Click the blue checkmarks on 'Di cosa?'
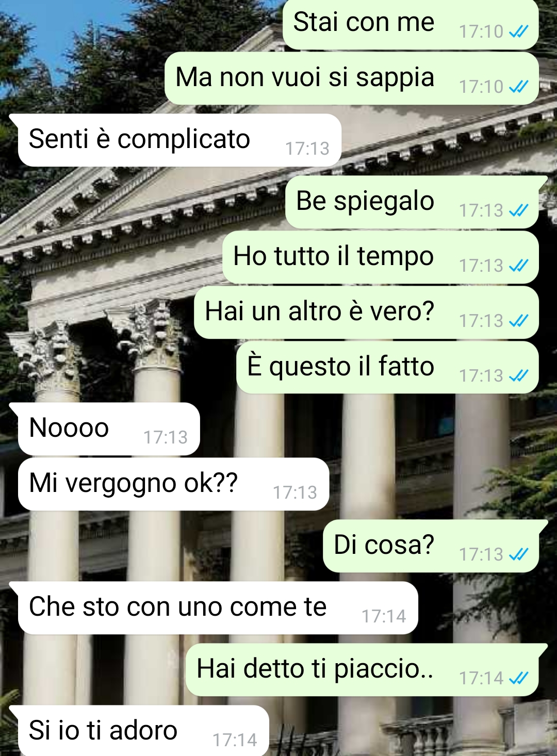557x756 pixels. tap(518, 554)
